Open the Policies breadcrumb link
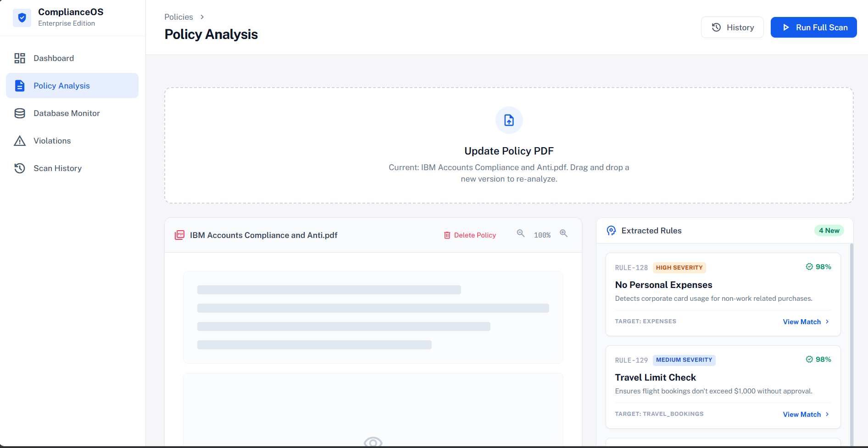Screen dimensions: 868x448 point(178,17)
